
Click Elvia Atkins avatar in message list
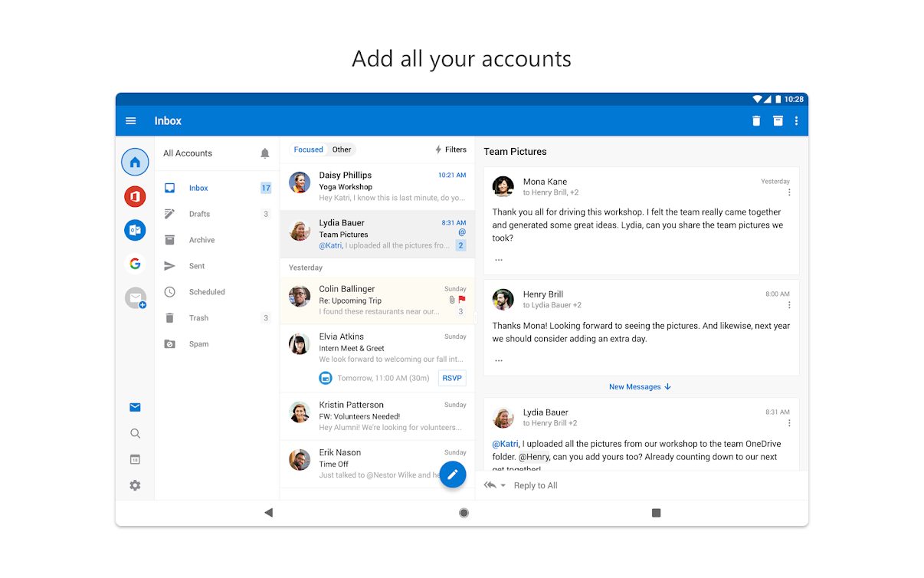click(300, 344)
